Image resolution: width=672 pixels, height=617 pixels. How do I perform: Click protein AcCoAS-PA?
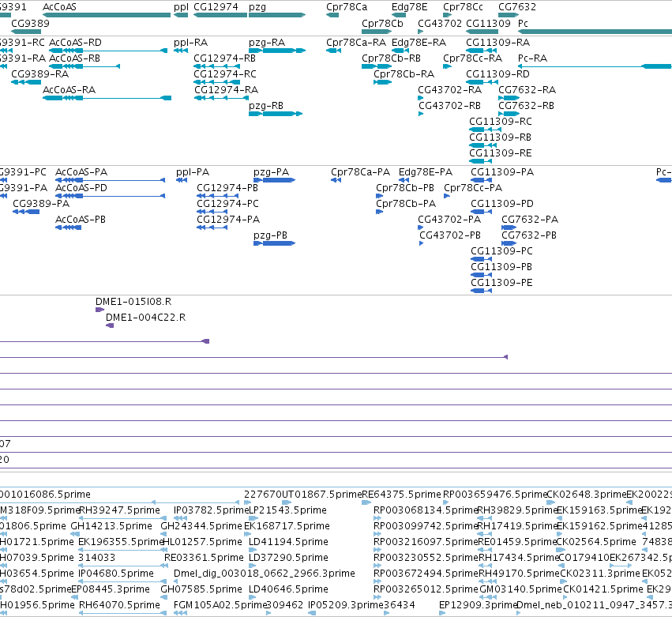[x=81, y=172]
